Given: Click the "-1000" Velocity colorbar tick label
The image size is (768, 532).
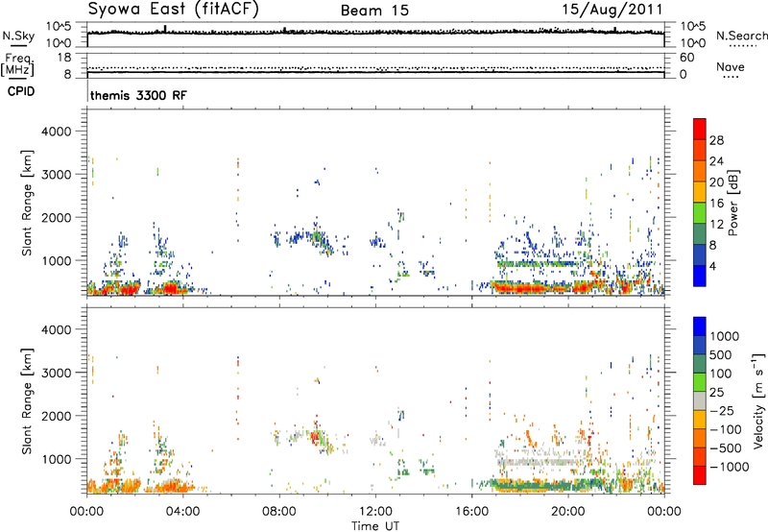Looking at the screenshot, I should 729,467.
